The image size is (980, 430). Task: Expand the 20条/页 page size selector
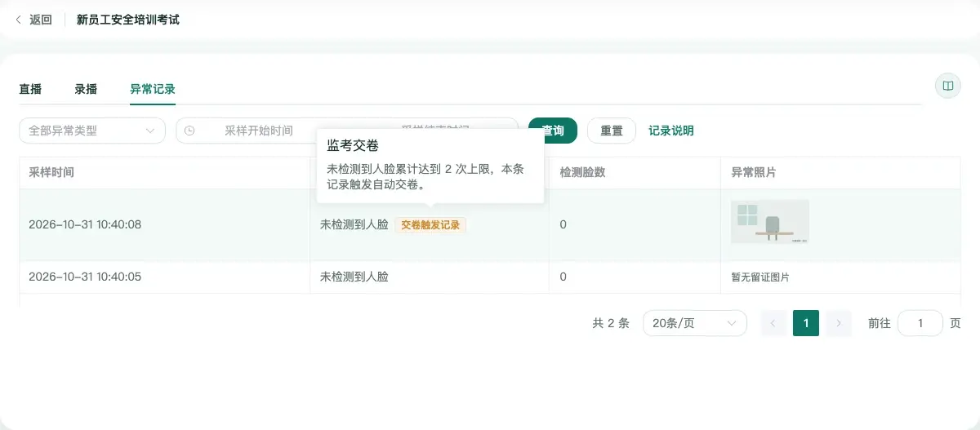[695, 323]
